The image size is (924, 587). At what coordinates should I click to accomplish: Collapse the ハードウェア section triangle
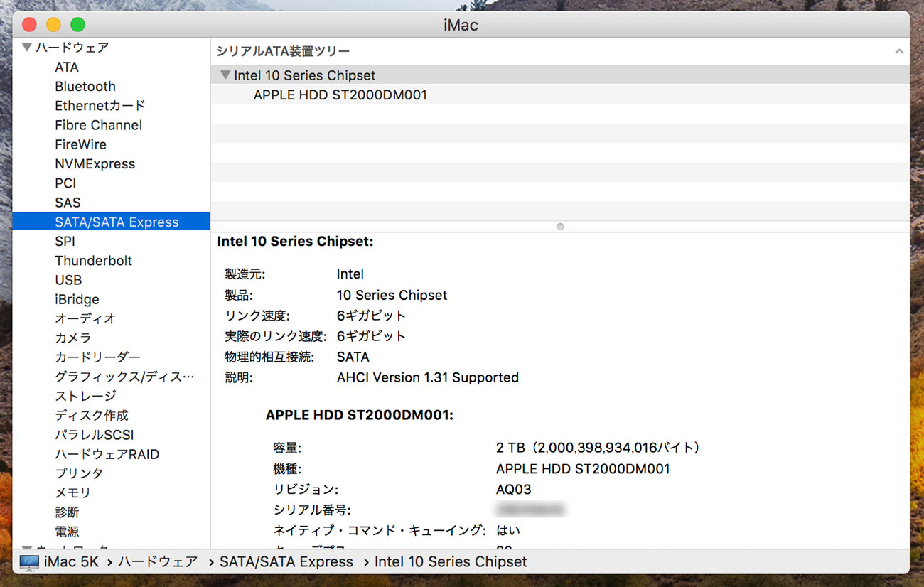27,48
